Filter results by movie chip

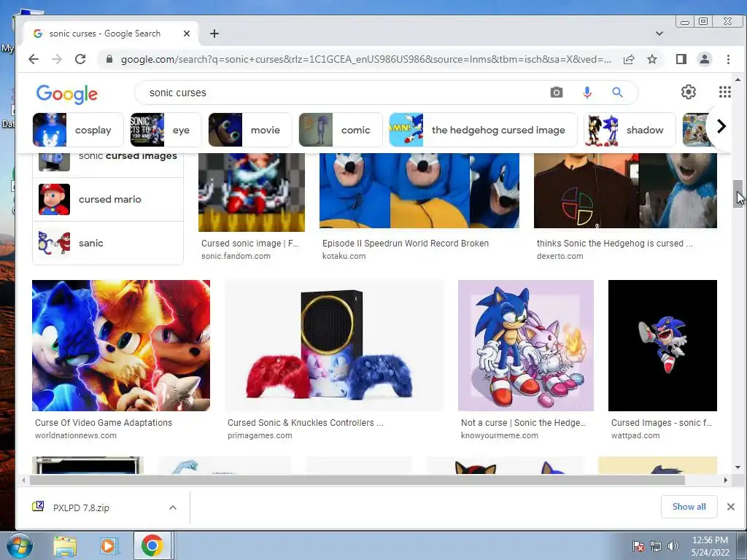pos(249,130)
